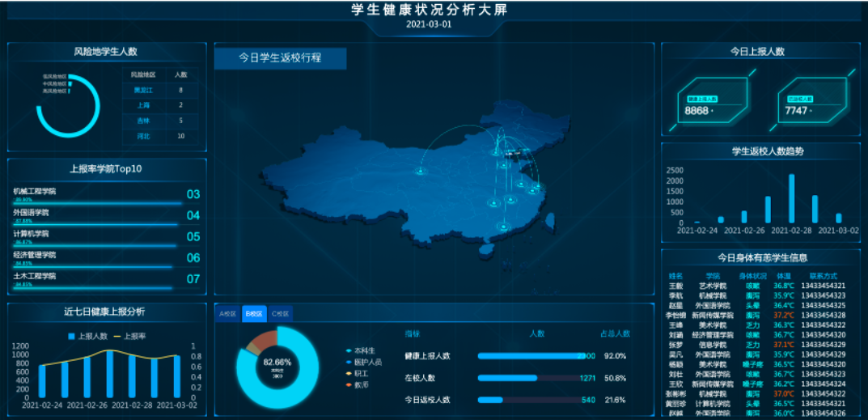Click the 21.6% value
Screen dimensions: 868x420
[615, 400]
